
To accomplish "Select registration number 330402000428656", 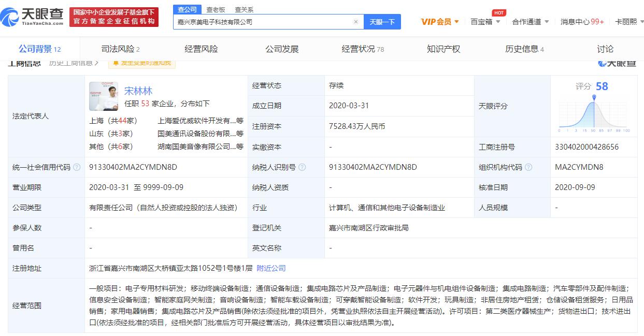I will point(586,147).
